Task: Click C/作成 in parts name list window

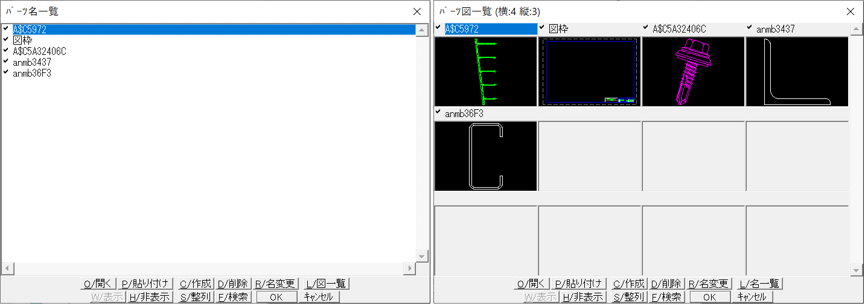Action: pos(196,284)
